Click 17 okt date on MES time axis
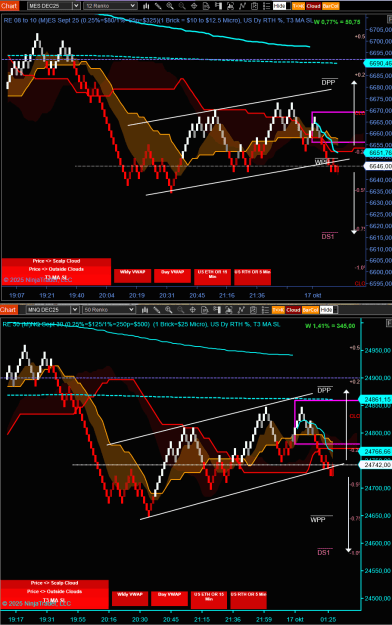This screenshot has height=625, width=392. point(313,295)
